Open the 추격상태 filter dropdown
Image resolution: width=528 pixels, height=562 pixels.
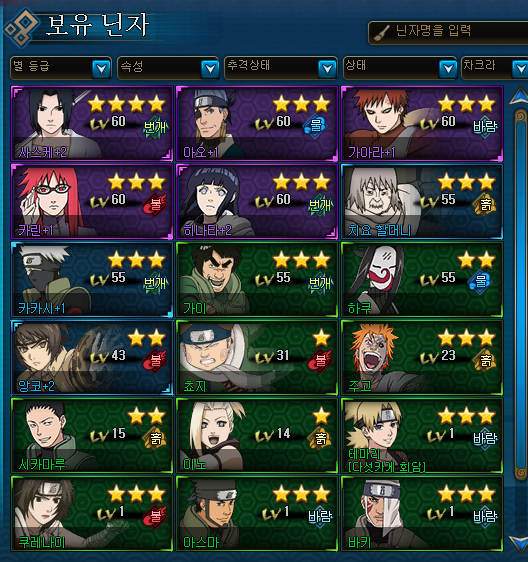coord(281,67)
